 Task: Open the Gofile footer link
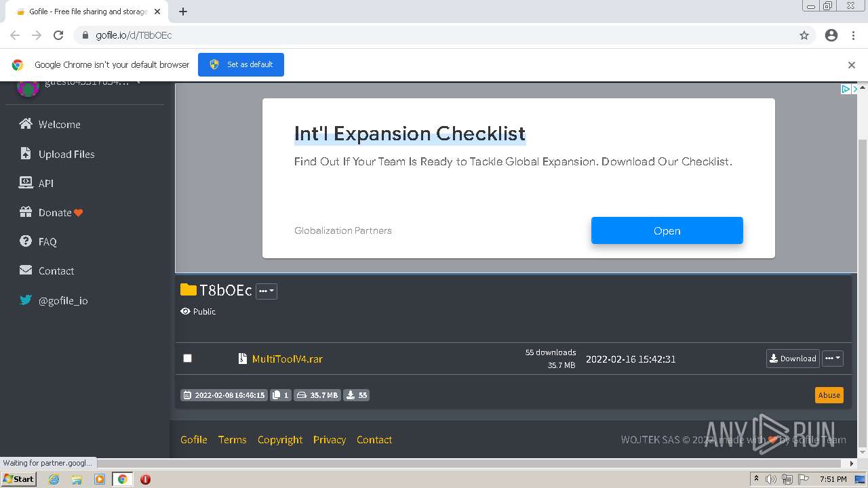tap(194, 439)
